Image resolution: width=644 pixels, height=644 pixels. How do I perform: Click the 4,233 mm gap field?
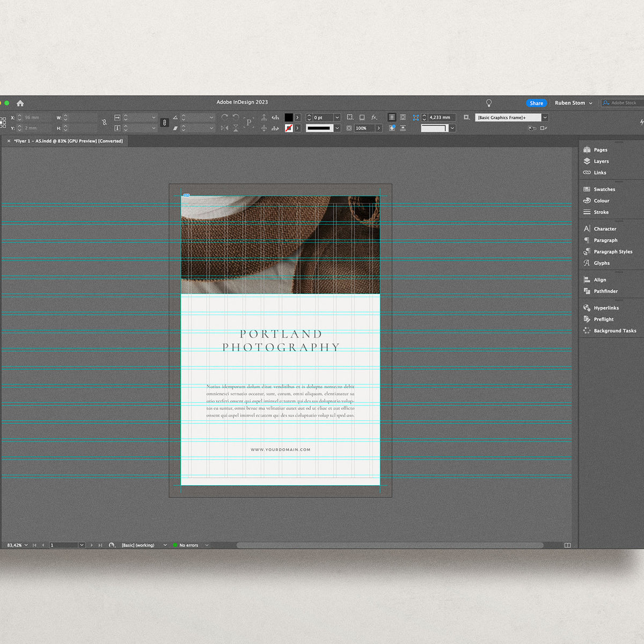(x=442, y=117)
